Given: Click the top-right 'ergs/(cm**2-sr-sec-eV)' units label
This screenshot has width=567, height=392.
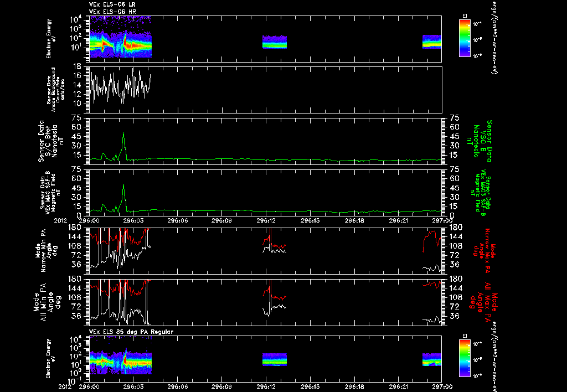Looking at the screenshot, I should tap(493, 37).
